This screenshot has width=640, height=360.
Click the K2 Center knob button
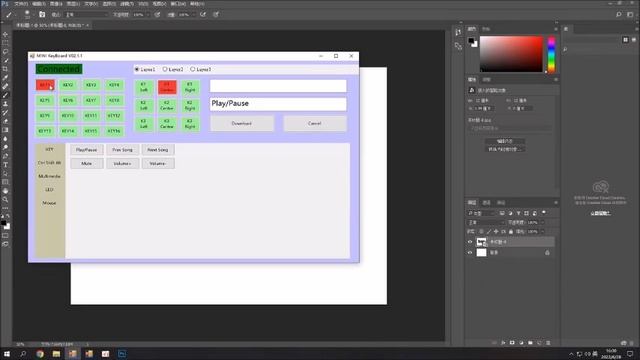tap(167, 105)
